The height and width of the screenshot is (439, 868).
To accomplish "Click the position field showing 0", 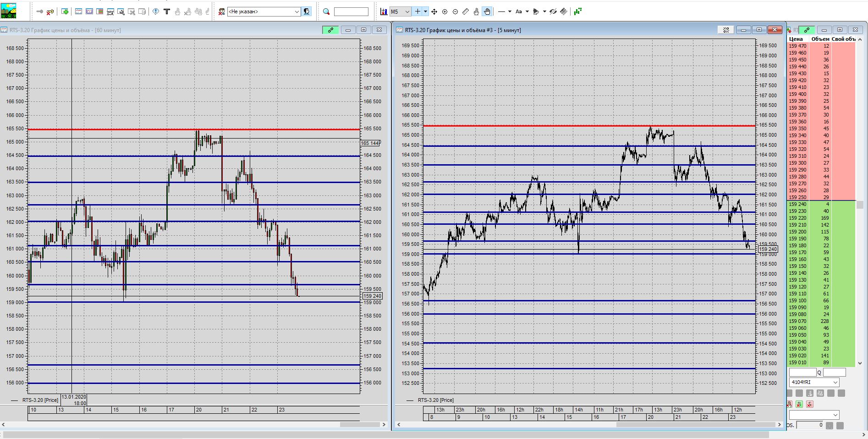I will (810, 425).
